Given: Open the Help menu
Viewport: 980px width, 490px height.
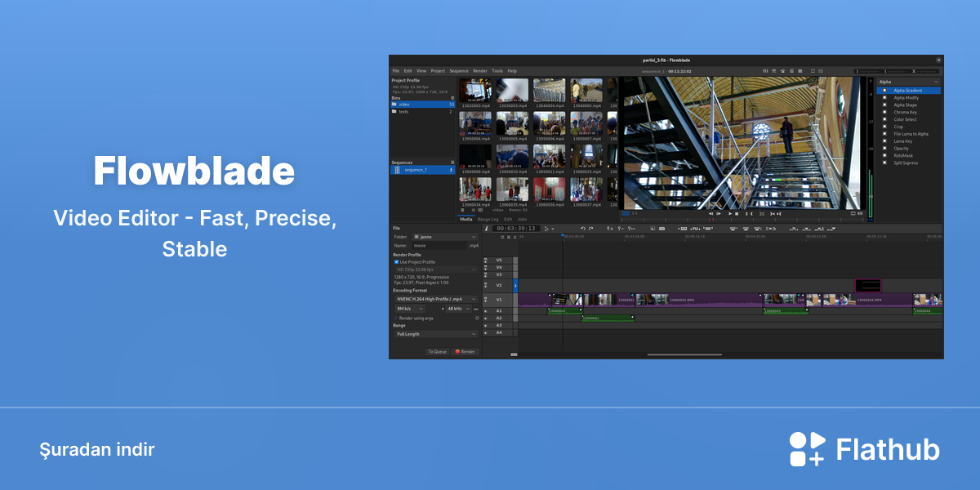Looking at the screenshot, I should (x=512, y=71).
